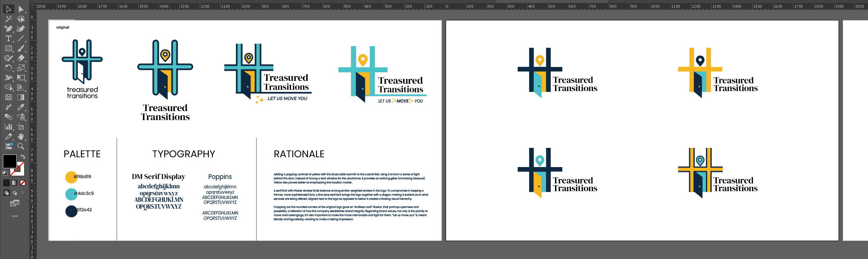Viewport: 868px width, 259px height.
Task: Select the Selection tool arrow
Action: [x=8, y=9]
